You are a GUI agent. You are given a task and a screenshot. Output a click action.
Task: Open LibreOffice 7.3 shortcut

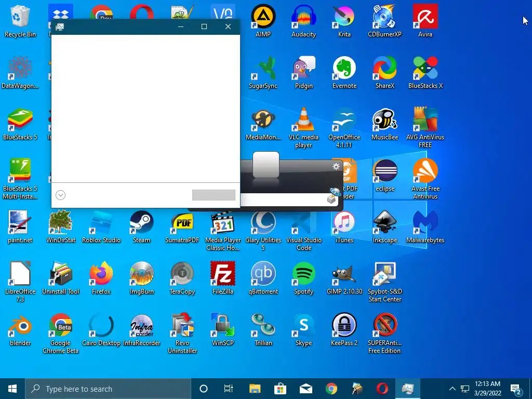tap(20, 282)
